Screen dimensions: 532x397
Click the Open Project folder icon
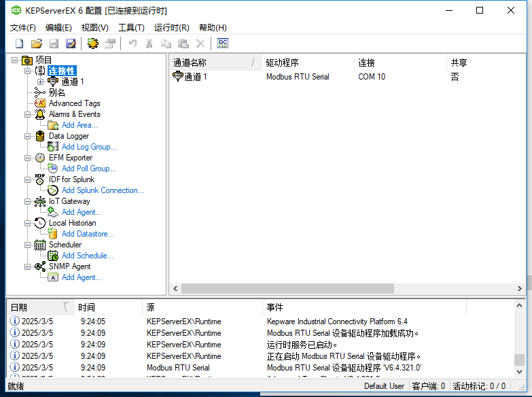37,44
